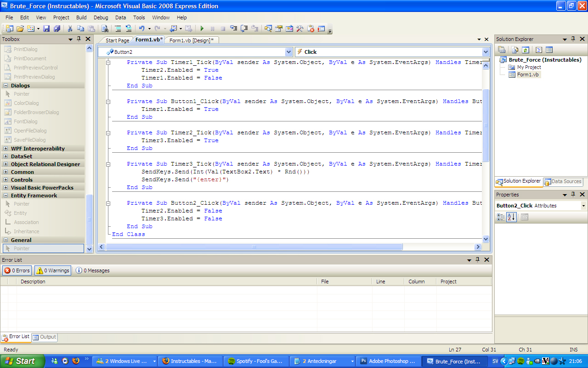Toggle auto-hide pin on Error List

[x=478, y=260]
